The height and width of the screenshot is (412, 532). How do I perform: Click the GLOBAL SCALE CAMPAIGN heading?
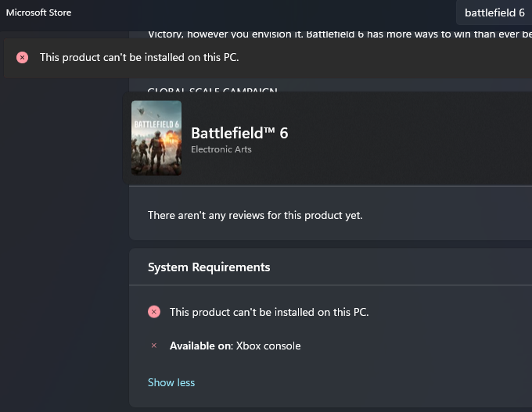click(x=211, y=91)
